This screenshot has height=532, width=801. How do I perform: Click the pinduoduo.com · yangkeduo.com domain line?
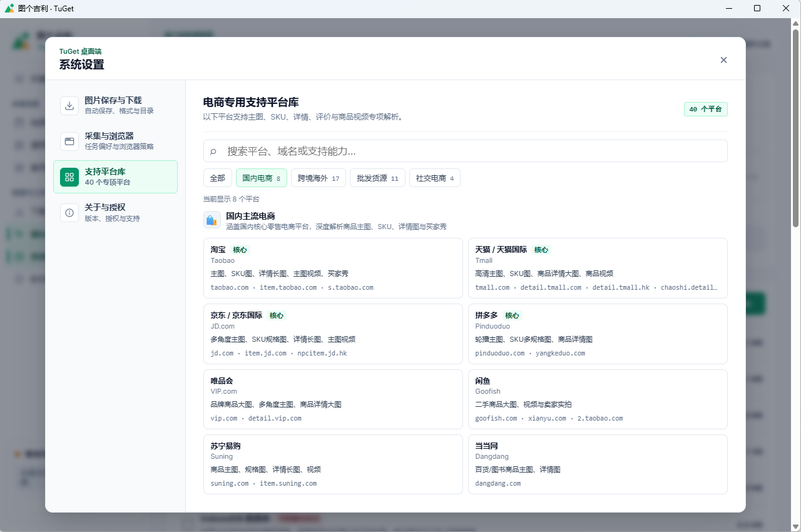pos(530,354)
